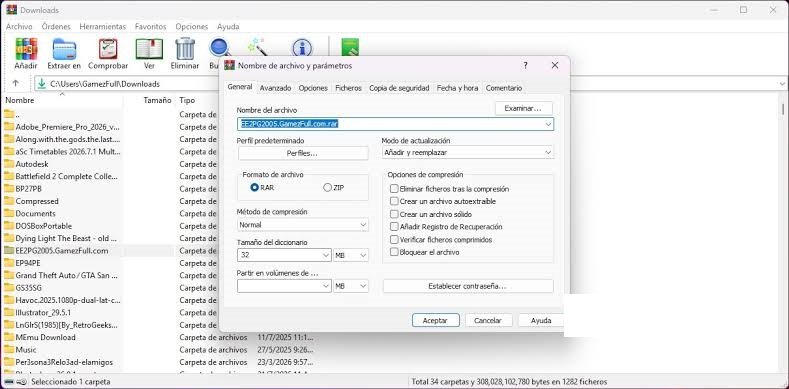Open the Comentario tab
Screen dimensions: 789x389
pyautogui.click(x=504, y=88)
